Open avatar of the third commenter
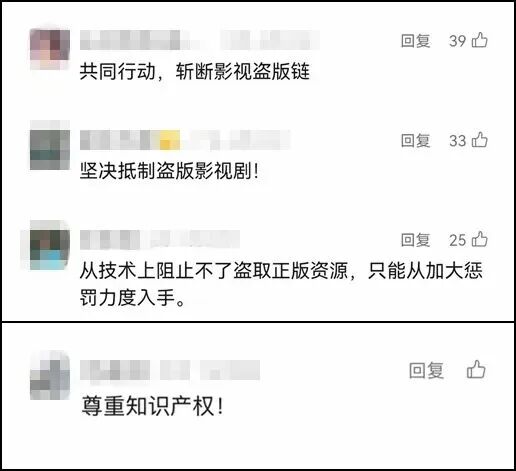This screenshot has width=516, height=471. point(50,250)
